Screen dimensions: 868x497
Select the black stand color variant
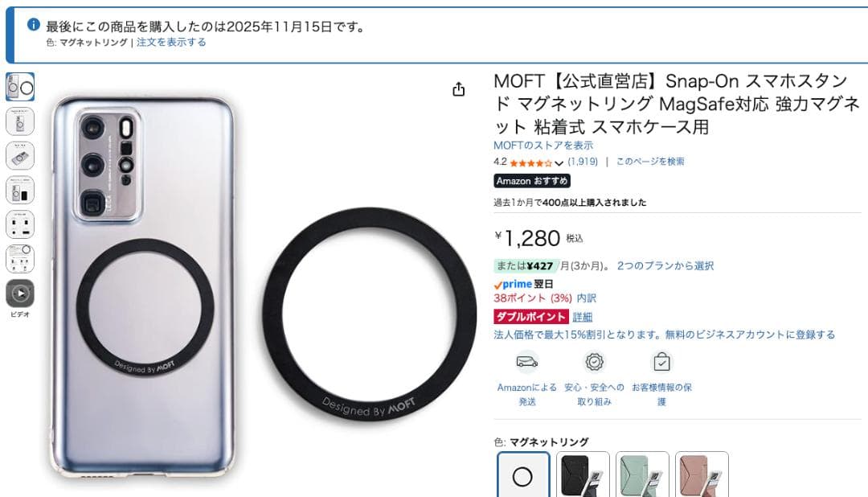point(583,474)
